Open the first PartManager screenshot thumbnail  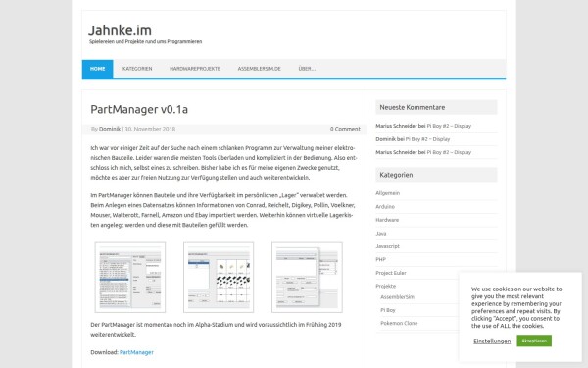click(x=130, y=278)
